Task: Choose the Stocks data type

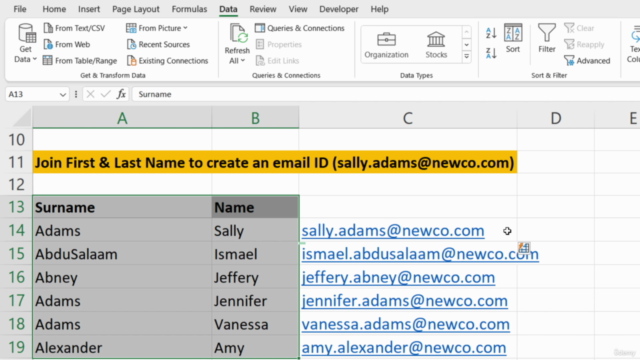Action: (436, 45)
